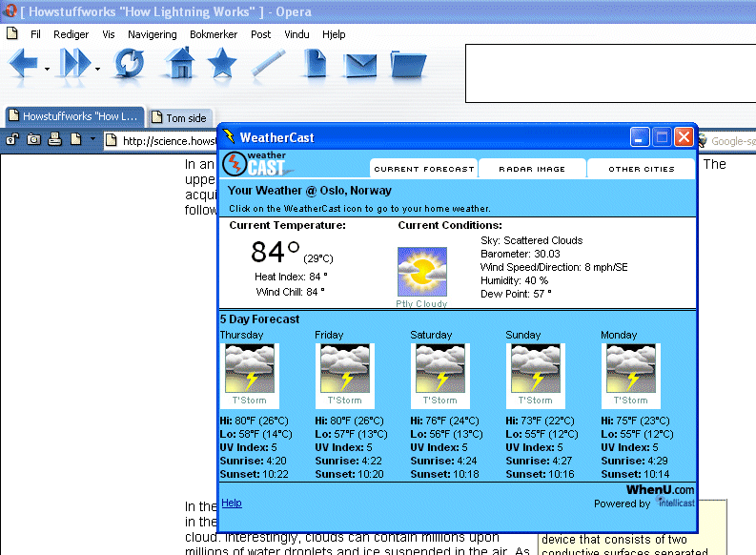The width and height of the screenshot is (756, 555).
Task: Click the WeatherCast logo icon
Action: pyautogui.click(x=257, y=164)
